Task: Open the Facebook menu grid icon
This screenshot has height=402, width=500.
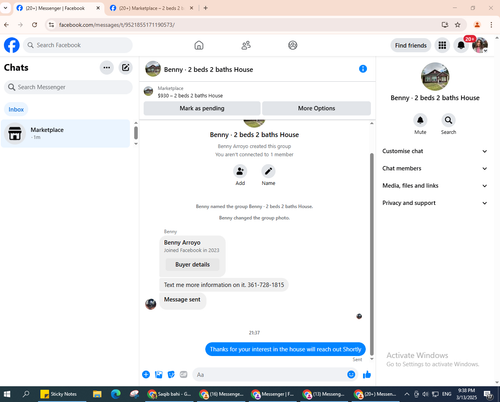Action: coord(442,45)
